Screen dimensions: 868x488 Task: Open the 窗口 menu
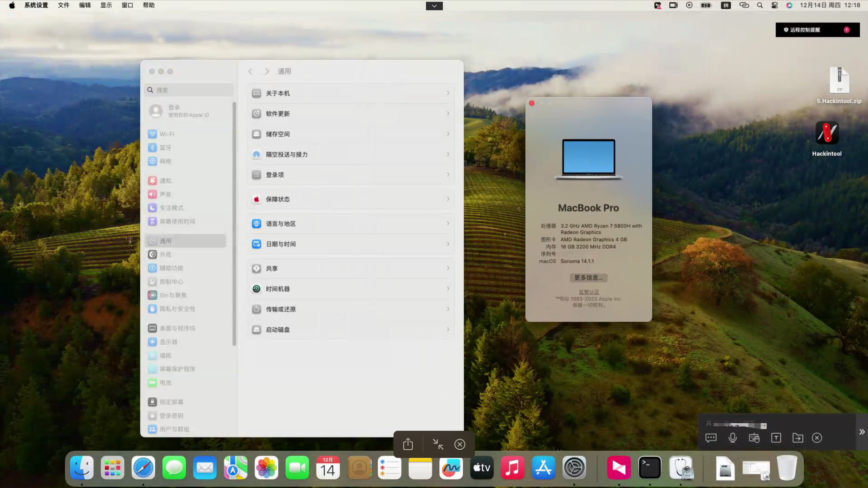tap(127, 5)
